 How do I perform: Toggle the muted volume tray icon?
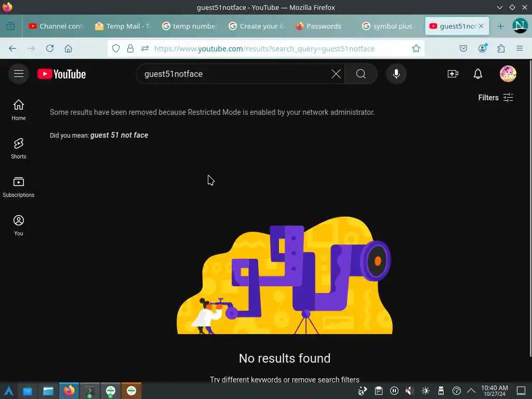pyautogui.click(x=409, y=391)
